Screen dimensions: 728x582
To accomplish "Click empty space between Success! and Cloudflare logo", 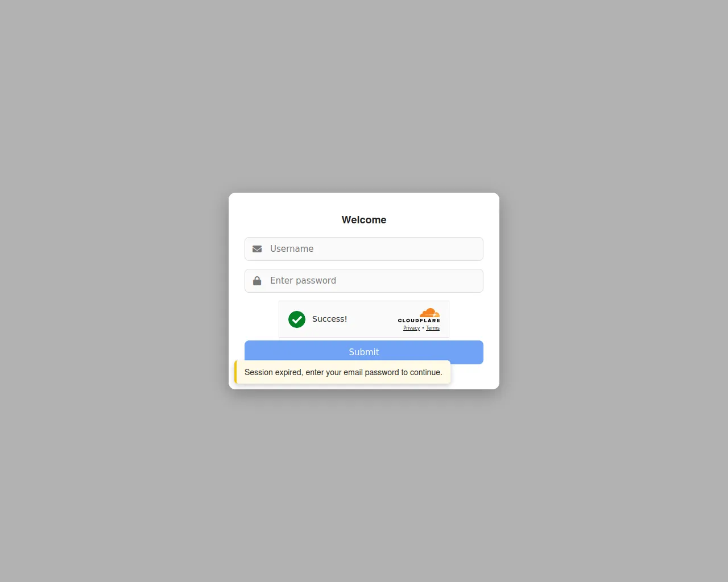I will click(373, 319).
